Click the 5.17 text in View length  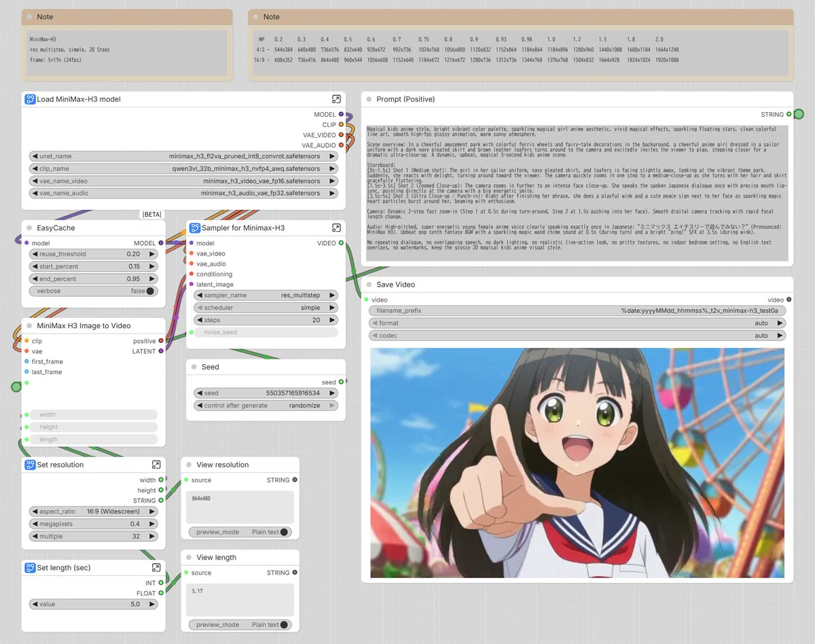click(x=198, y=591)
